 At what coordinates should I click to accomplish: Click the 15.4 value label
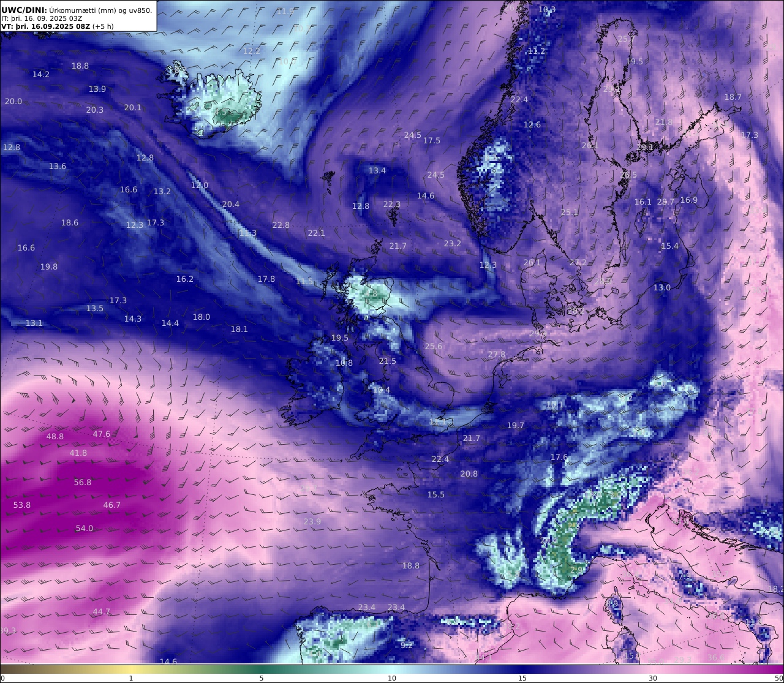pos(670,246)
